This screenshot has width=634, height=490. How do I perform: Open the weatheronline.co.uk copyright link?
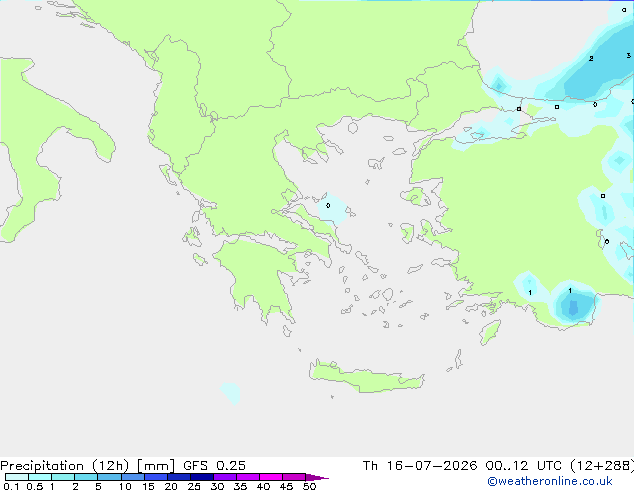tap(550, 481)
